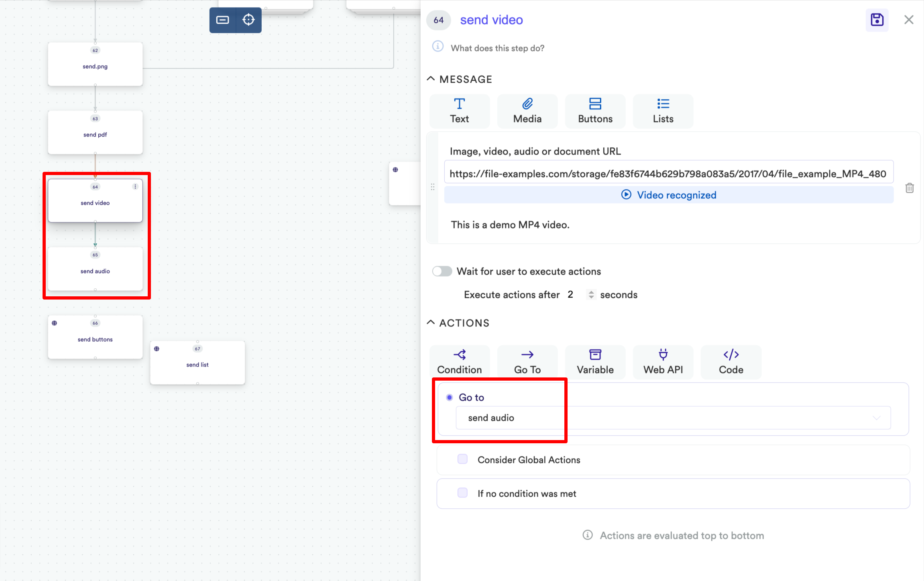Image resolution: width=924 pixels, height=581 pixels.
Task: Click the Video recognized preview button
Action: [668, 195]
